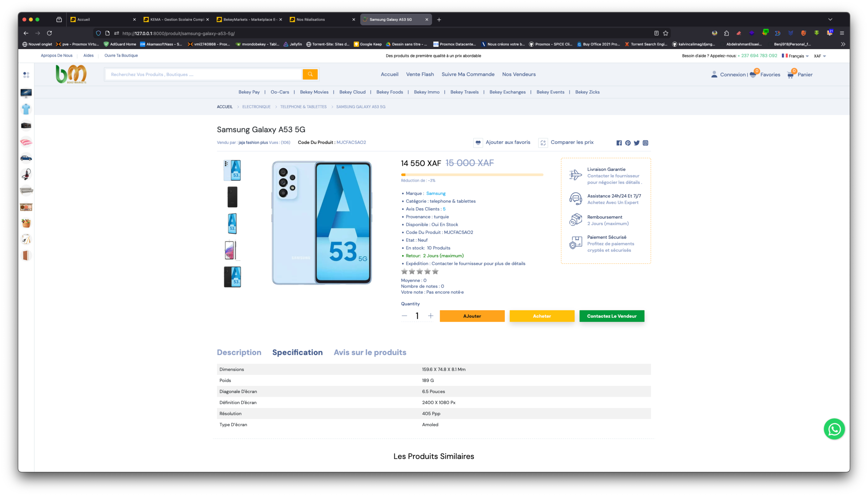The height and width of the screenshot is (496, 868).
Task: Click the orange search magnifier button
Action: pos(310,74)
